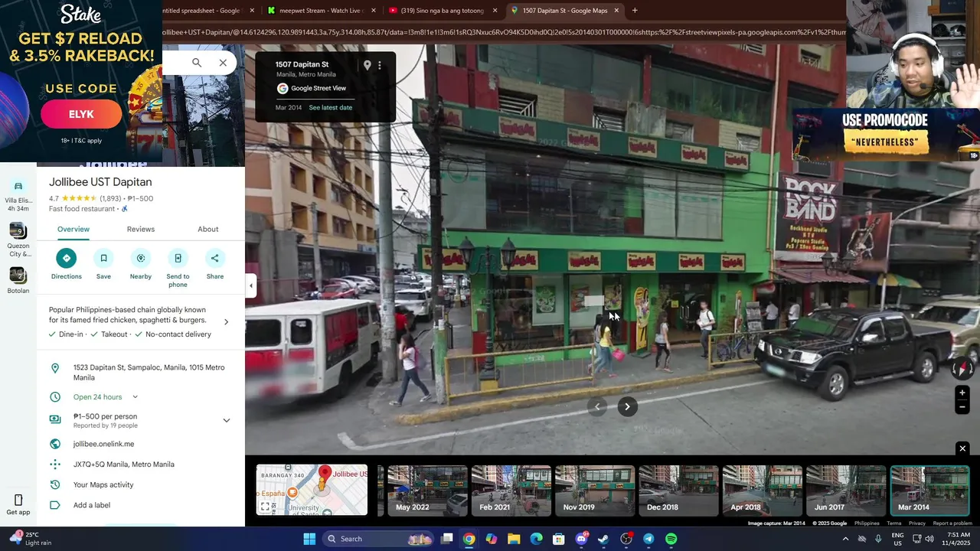The width and height of the screenshot is (980, 551).
Task: Share this place
Action: click(x=215, y=258)
